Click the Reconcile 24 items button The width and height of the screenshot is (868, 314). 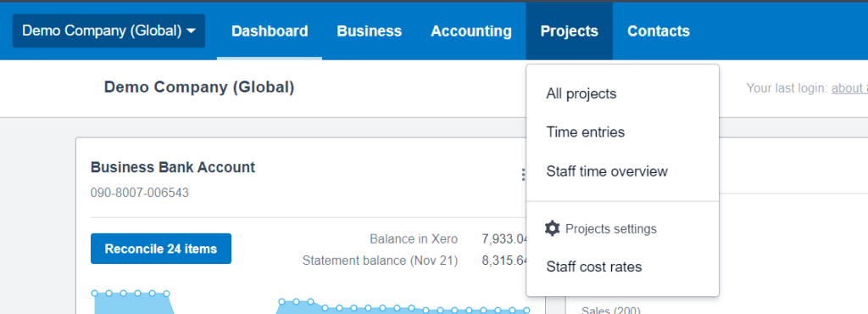click(x=161, y=249)
